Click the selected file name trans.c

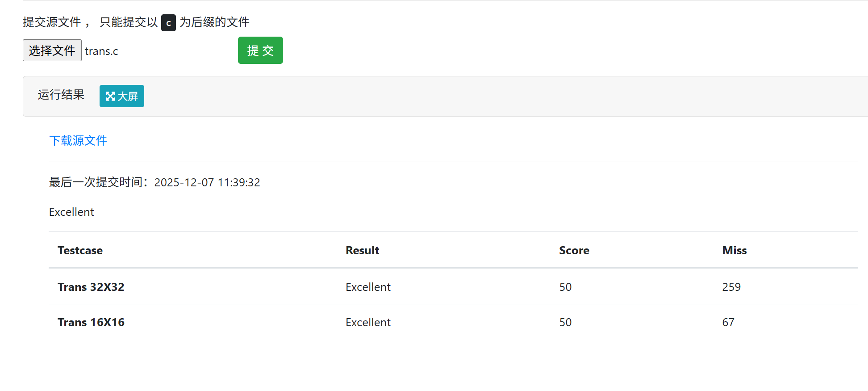pyautogui.click(x=101, y=51)
